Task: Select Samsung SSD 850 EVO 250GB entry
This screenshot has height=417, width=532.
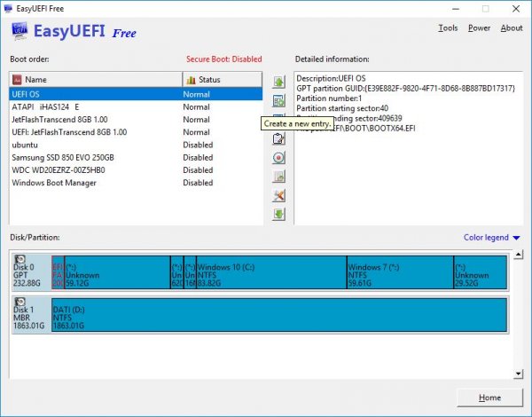Action: click(136, 158)
